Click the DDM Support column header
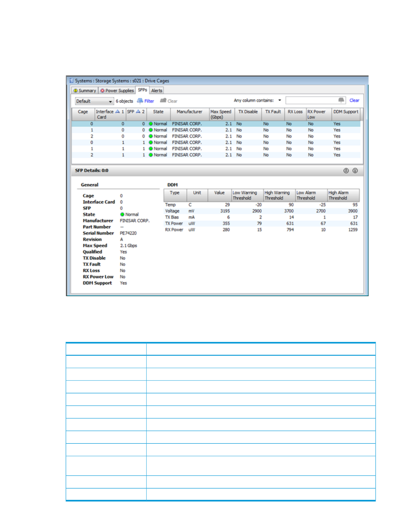 [346, 114]
